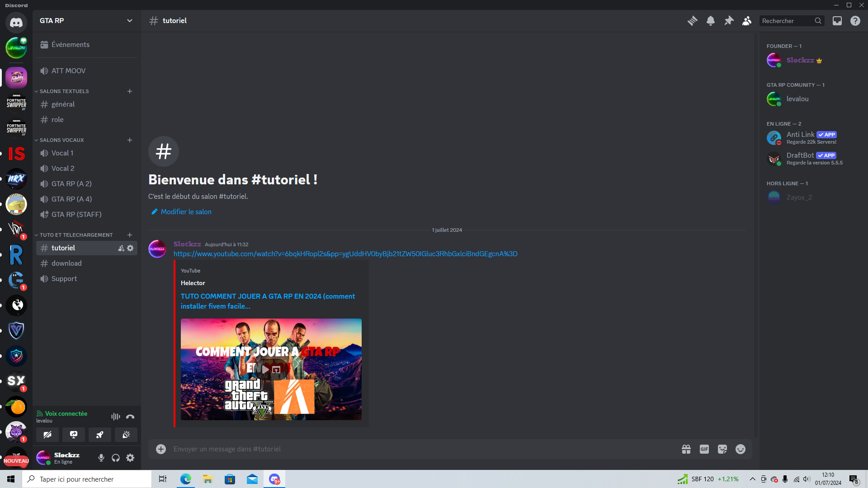Join GTA RP (STAFF) voice channel
Image resolution: width=868 pixels, height=488 pixels.
point(86,215)
